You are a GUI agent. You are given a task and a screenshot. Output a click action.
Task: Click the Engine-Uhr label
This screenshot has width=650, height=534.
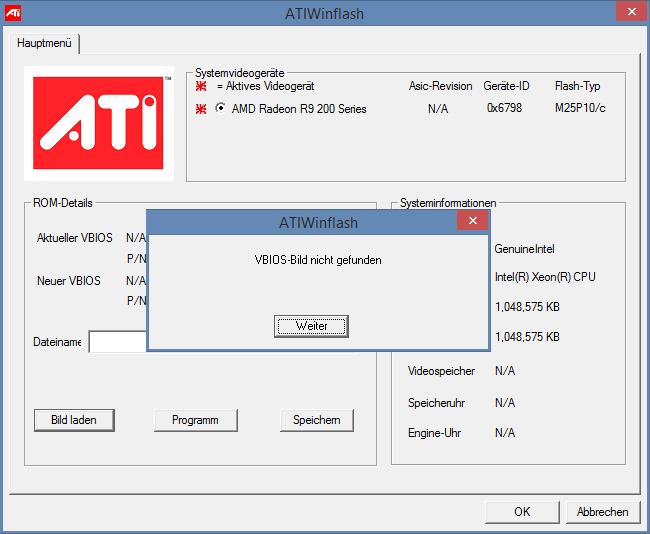[x=434, y=433]
